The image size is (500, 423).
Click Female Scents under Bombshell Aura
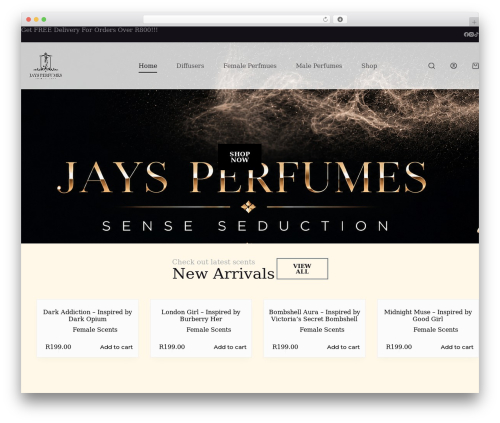(322, 329)
